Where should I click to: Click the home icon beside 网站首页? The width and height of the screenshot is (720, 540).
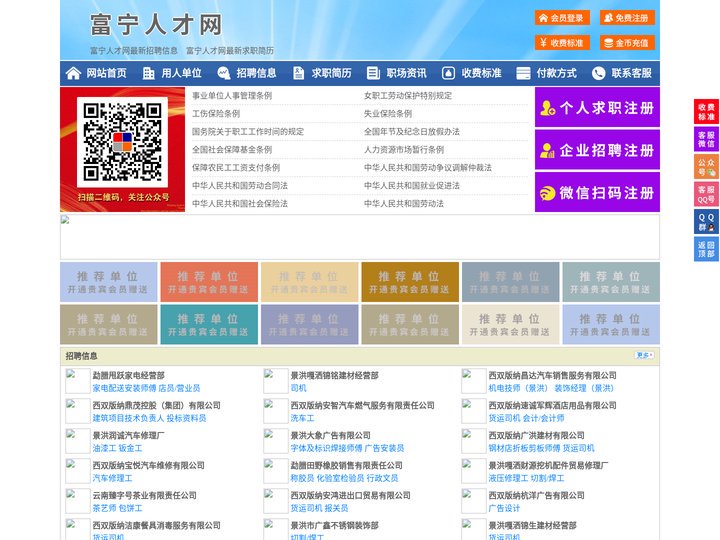pyautogui.click(x=73, y=73)
